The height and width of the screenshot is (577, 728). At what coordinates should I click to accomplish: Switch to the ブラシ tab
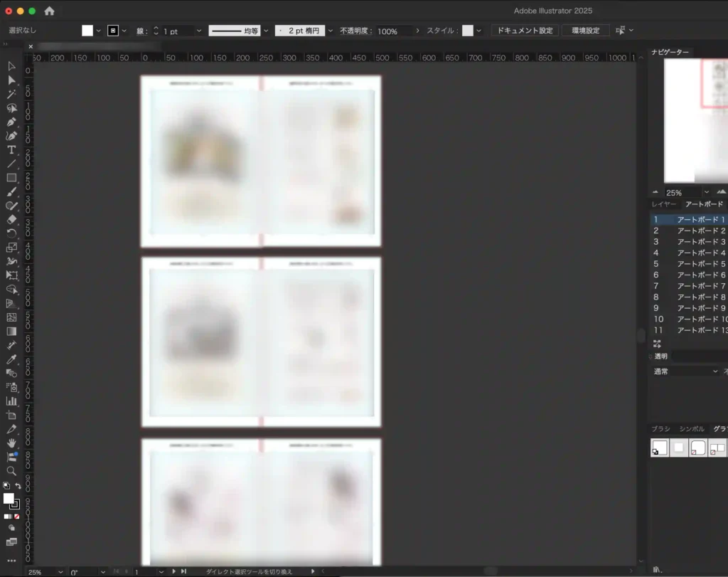tap(660, 429)
